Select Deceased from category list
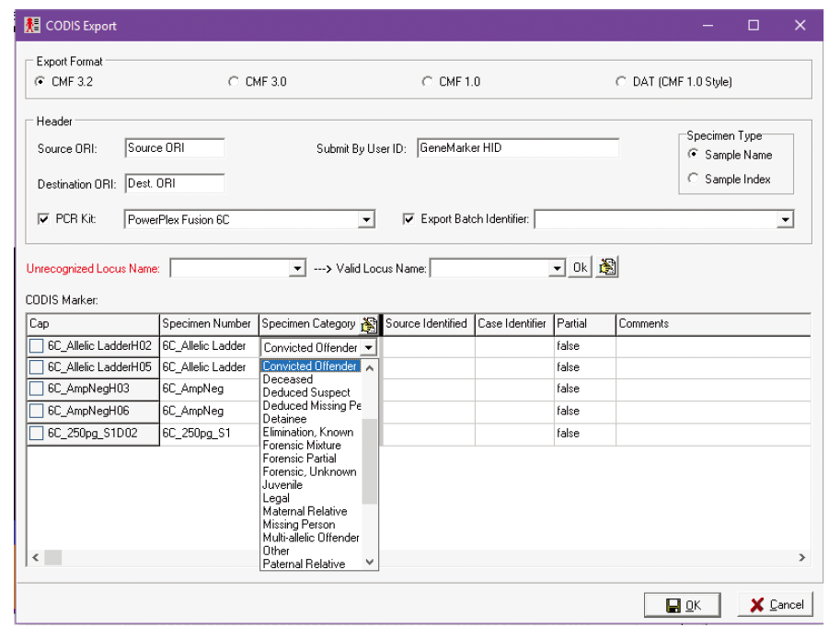The image size is (840, 639). [x=311, y=379]
